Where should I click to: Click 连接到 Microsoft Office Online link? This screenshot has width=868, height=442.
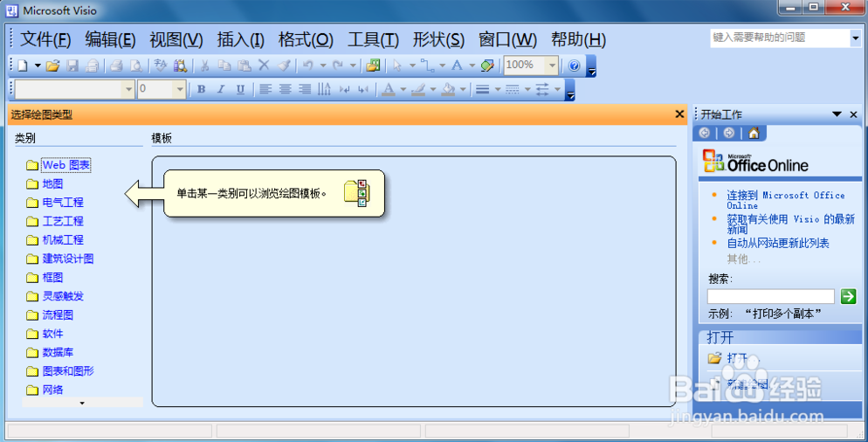pyautogui.click(x=786, y=200)
